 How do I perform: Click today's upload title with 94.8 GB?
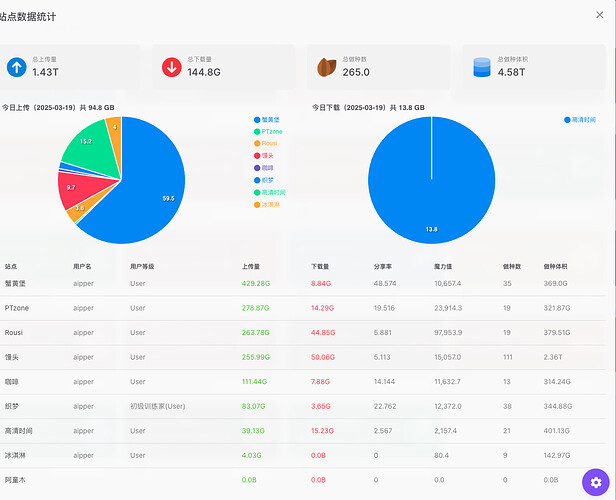58,108
